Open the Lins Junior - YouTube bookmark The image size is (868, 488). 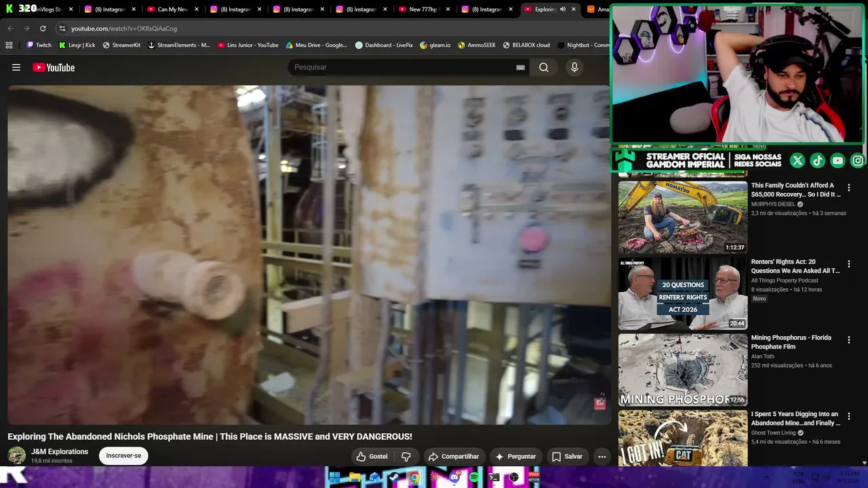tap(248, 45)
